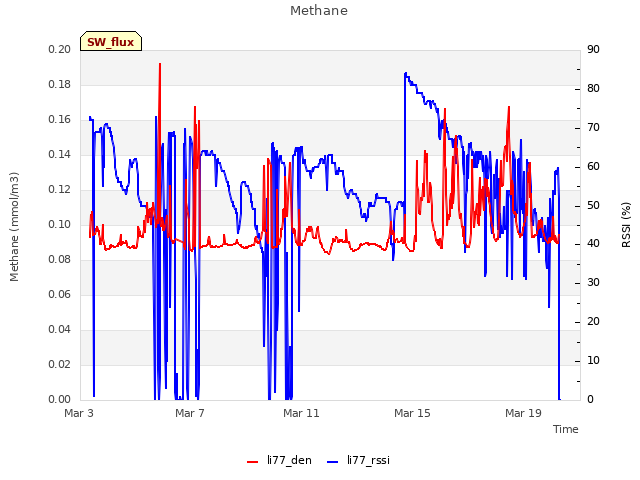Click the 20 right axis value
Screen dimensions: 640x480
click(593, 322)
